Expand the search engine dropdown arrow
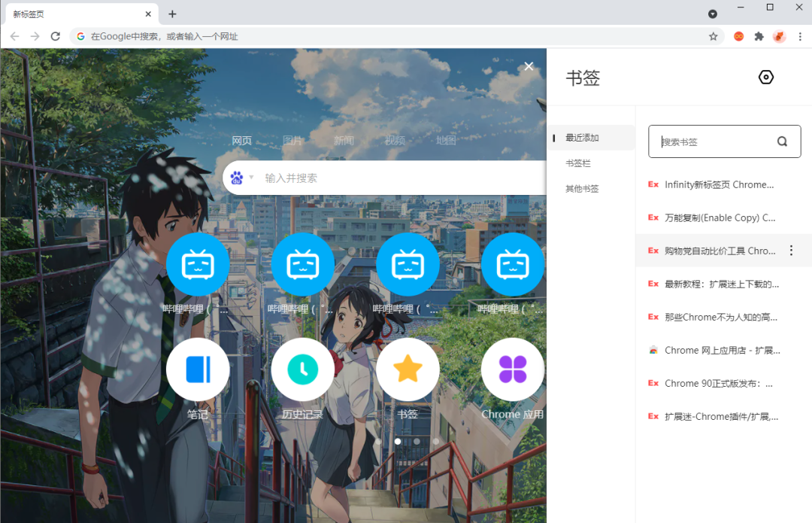812x523 pixels. point(250,178)
